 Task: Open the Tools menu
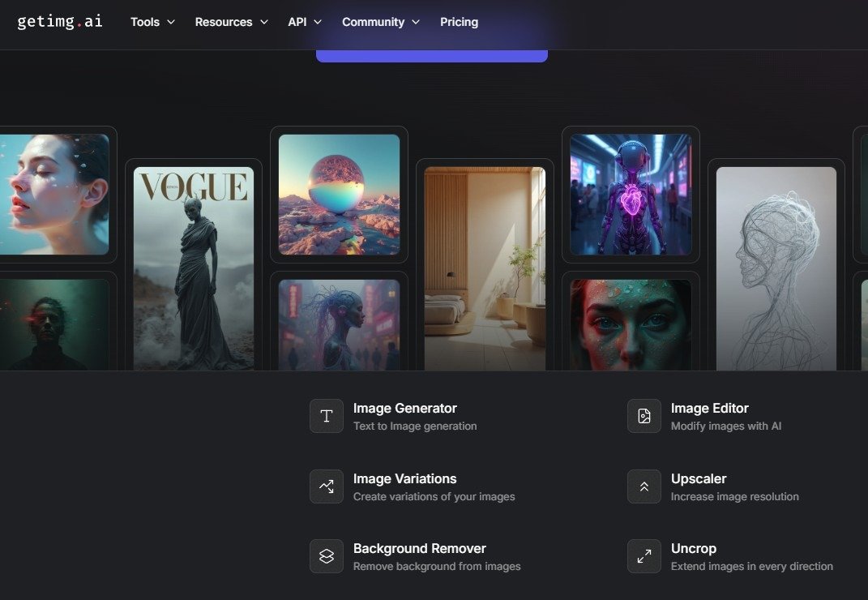point(153,22)
